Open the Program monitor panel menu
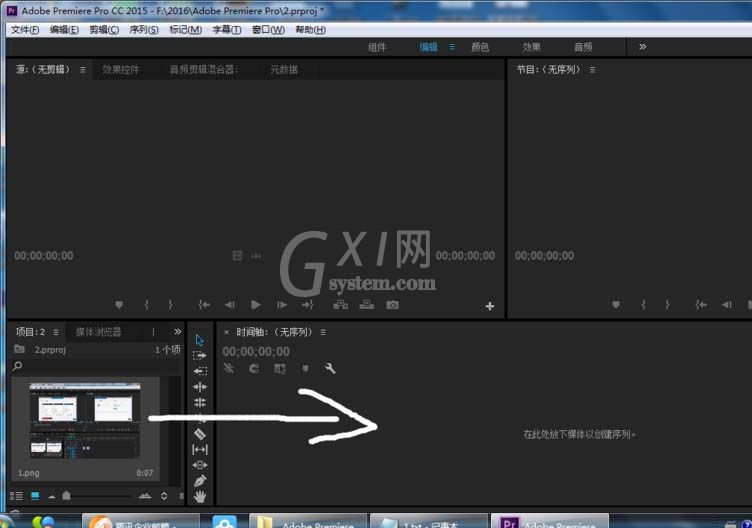This screenshot has height=528, width=752. click(592, 70)
